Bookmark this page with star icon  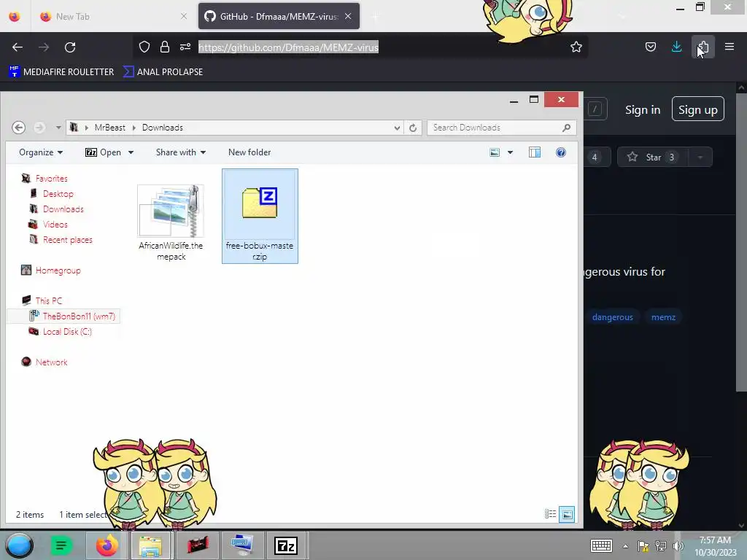tap(576, 47)
